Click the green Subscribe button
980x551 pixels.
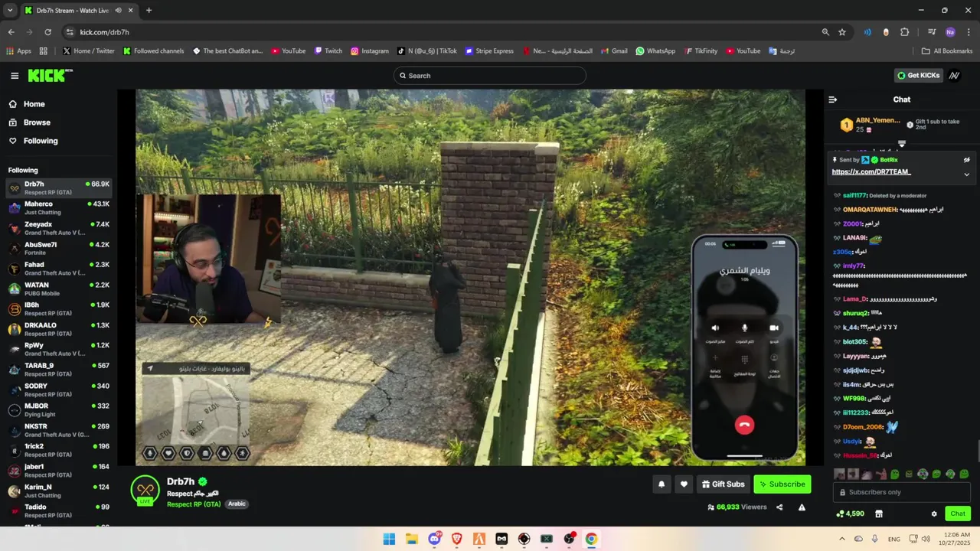(782, 484)
